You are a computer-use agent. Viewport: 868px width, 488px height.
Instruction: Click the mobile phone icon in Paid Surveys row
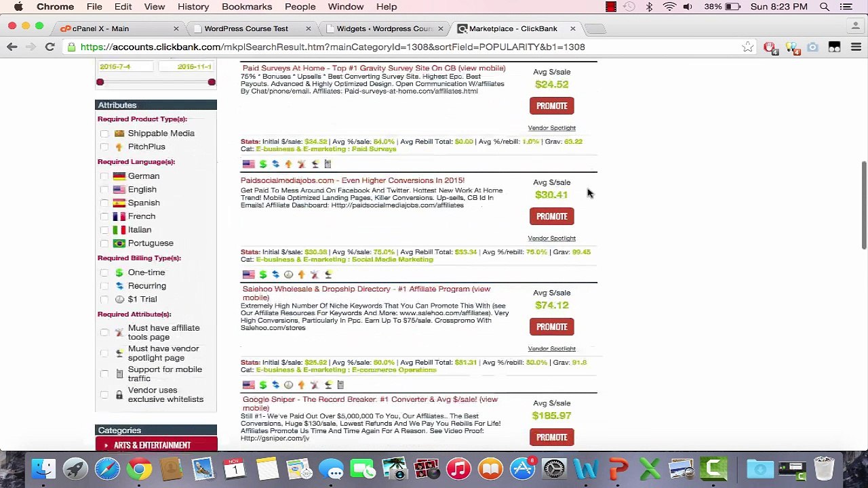(328, 164)
